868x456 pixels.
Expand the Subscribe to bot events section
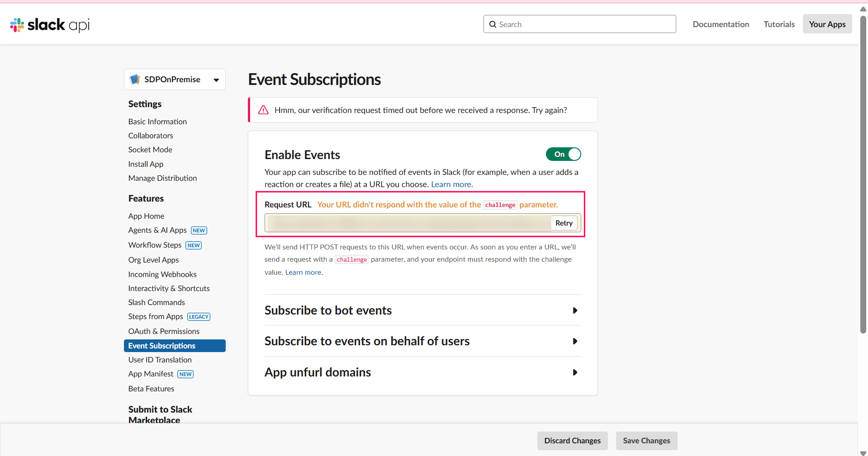[x=575, y=310]
